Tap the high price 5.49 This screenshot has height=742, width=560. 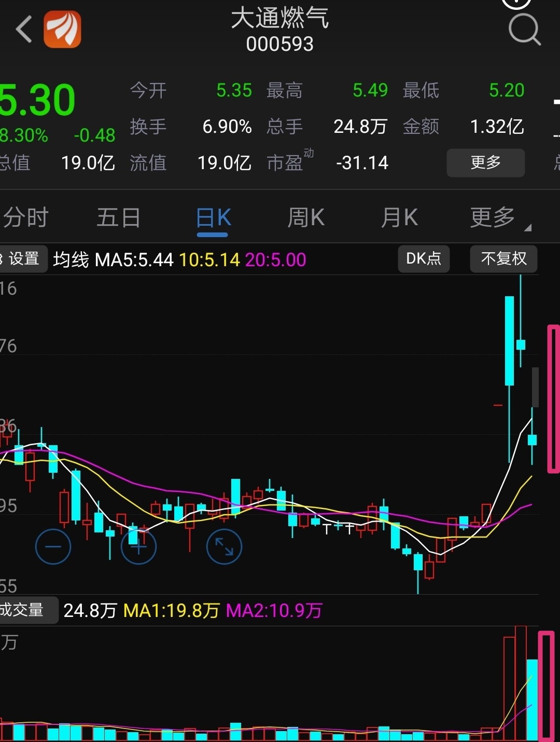point(370,90)
